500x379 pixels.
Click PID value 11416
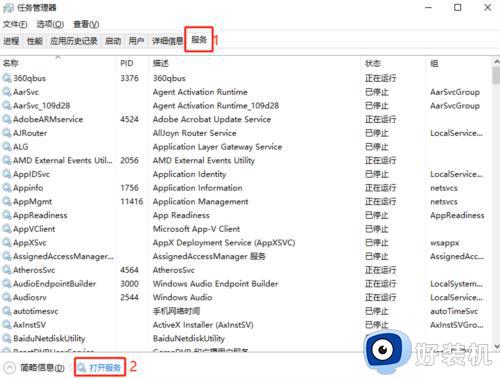point(132,201)
